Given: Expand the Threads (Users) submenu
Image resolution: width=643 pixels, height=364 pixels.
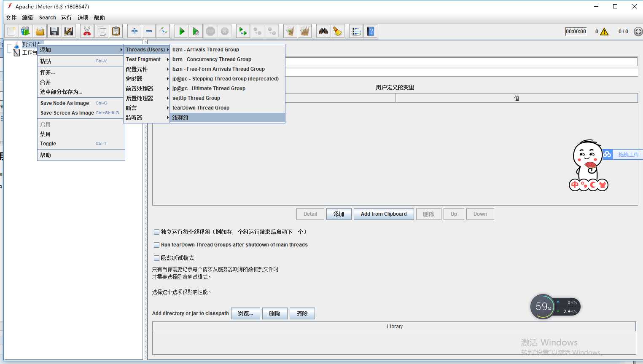Looking at the screenshot, I should [x=147, y=50].
